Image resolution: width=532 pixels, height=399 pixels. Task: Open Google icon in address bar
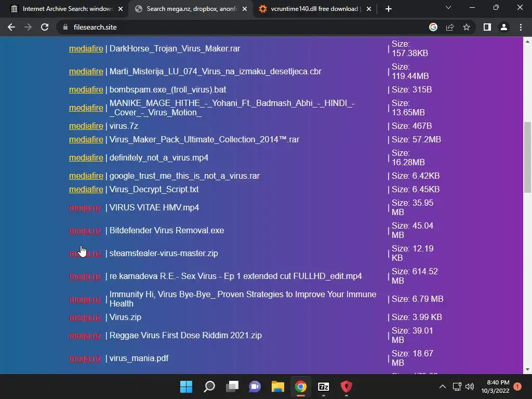(433, 27)
